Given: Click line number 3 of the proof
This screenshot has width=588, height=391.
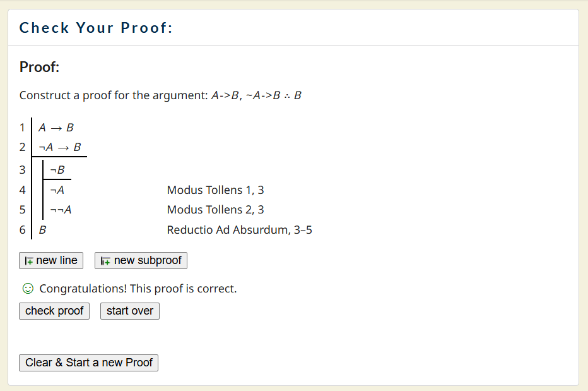Looking at the screenshot, I should coord(23,170).
